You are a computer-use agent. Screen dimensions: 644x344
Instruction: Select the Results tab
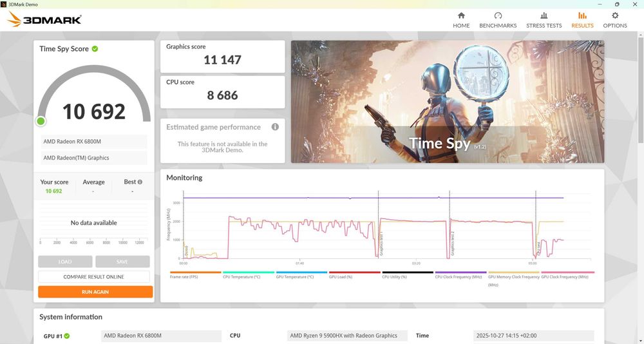pyautogui.click(x=582, y=20)
